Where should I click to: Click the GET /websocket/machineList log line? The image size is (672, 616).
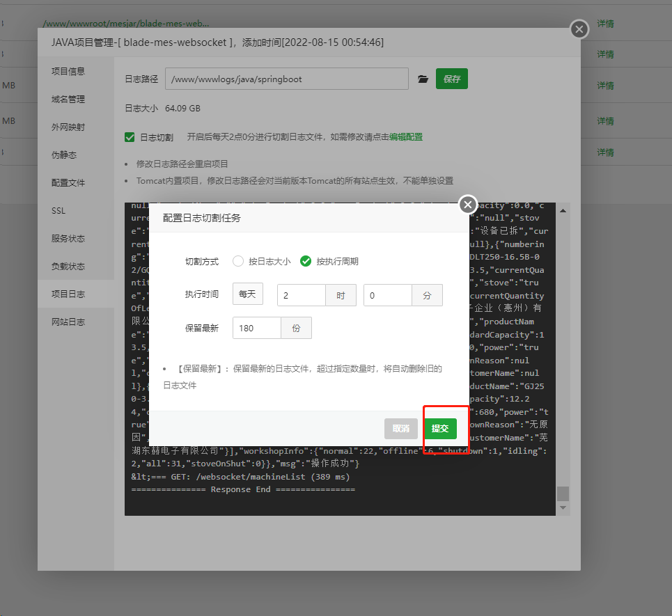pyautogui.click(x=240, y=477)
